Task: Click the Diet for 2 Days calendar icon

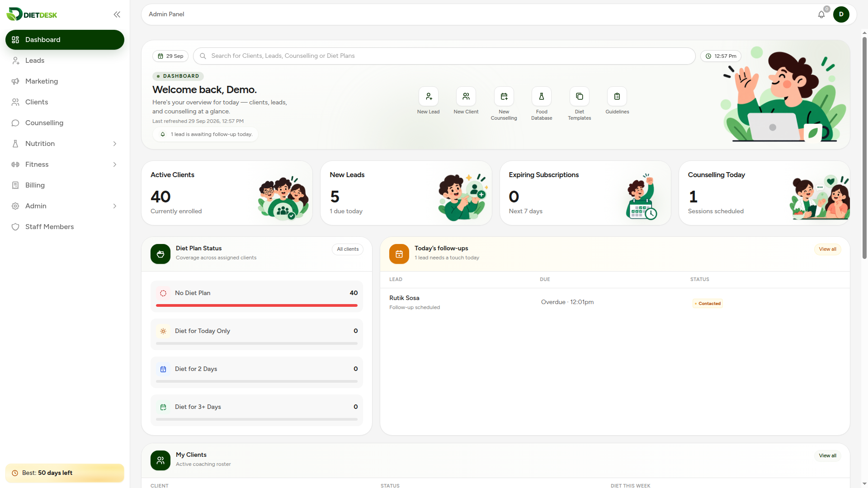Action: 163,369
